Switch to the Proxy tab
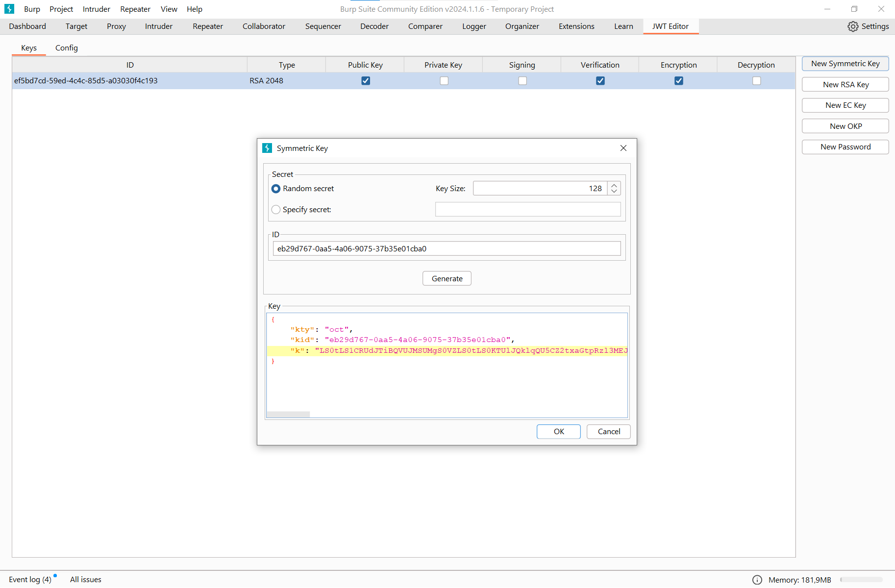 [116, 26]
